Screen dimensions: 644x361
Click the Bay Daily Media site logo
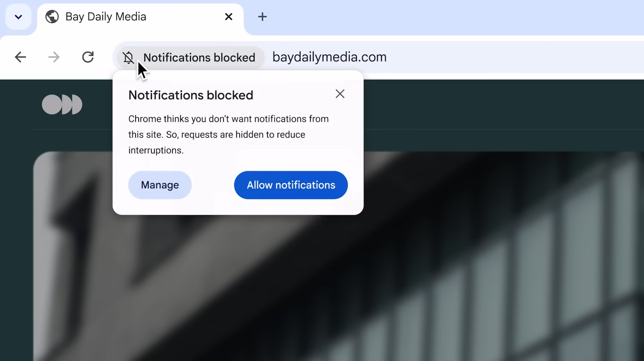(x=62, y=104)
